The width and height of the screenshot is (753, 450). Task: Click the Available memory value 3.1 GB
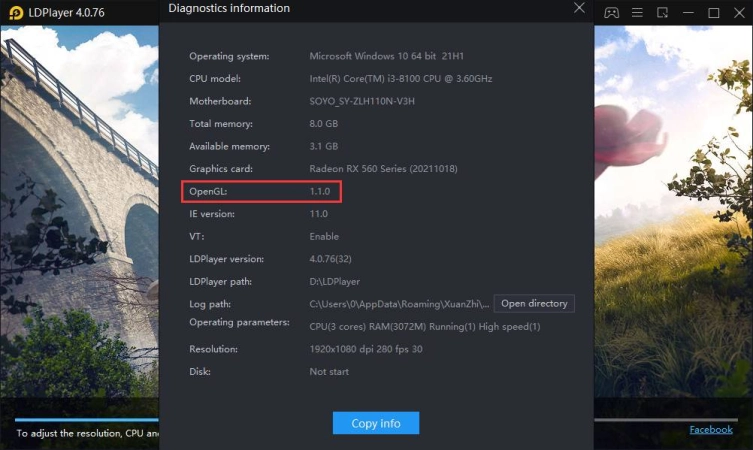point(324,146)
